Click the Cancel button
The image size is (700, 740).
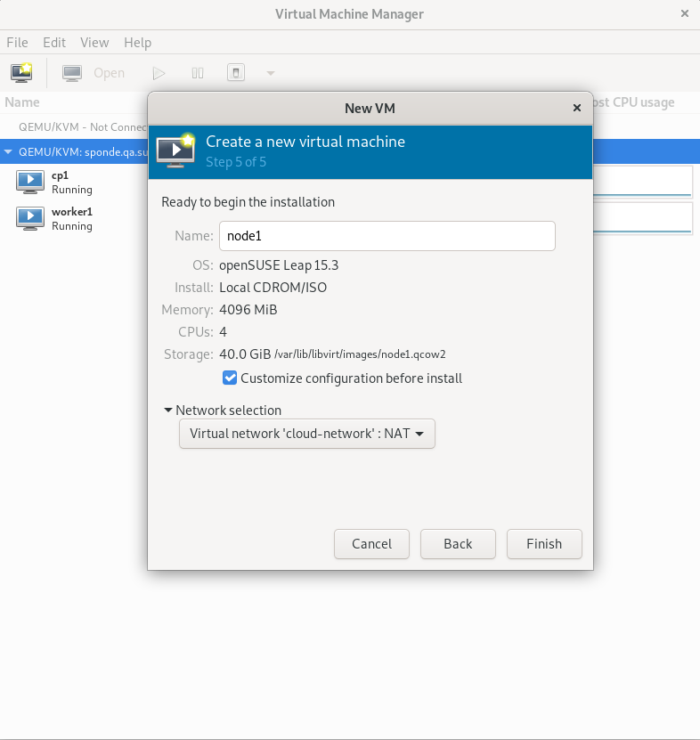click(371, 543)
